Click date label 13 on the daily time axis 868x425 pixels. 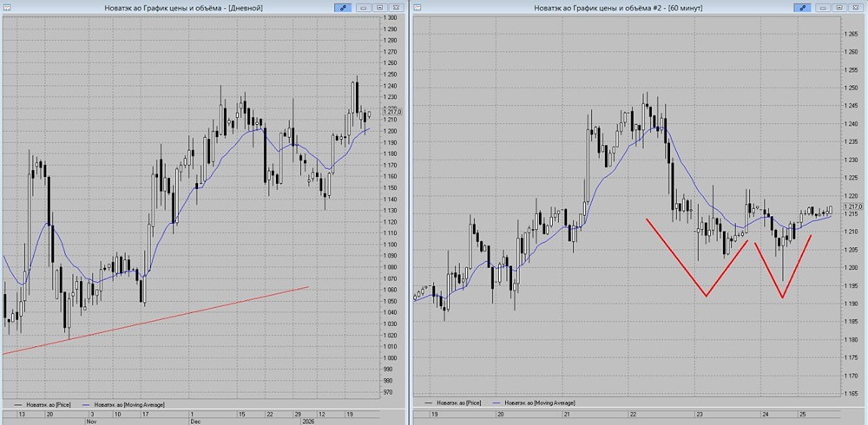[x=21, y=414]
